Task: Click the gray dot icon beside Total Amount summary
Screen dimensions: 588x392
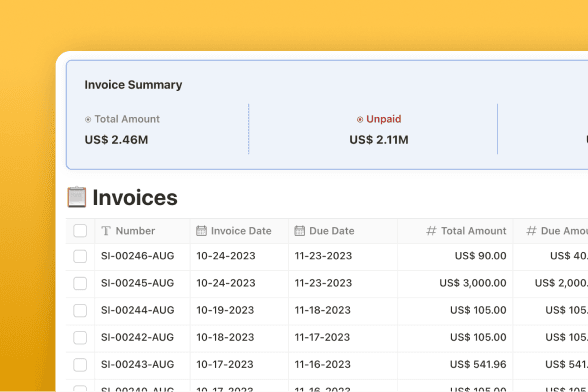Action: (88, 119)
